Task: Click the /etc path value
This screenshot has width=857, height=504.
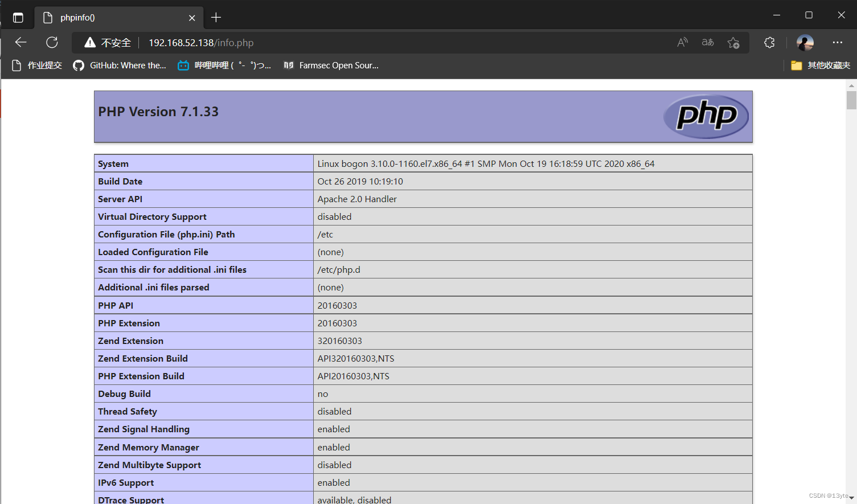Action: pos(325,234)
